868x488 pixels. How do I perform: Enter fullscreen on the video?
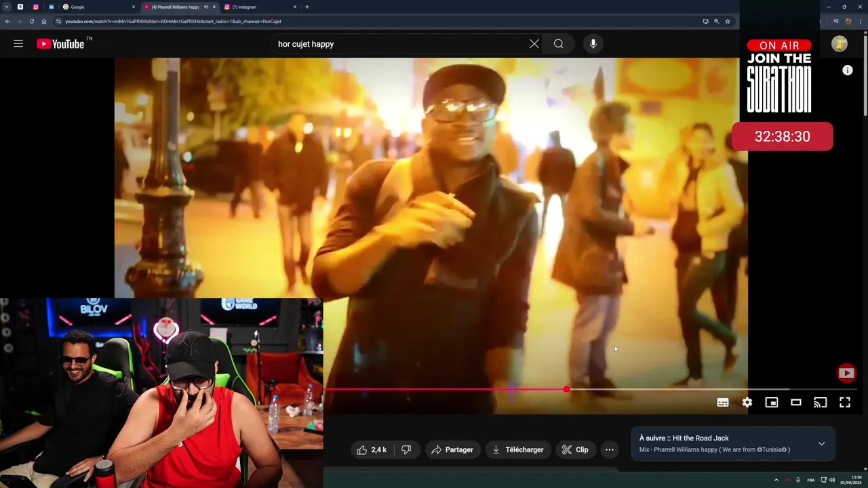(x=845, y=403)
